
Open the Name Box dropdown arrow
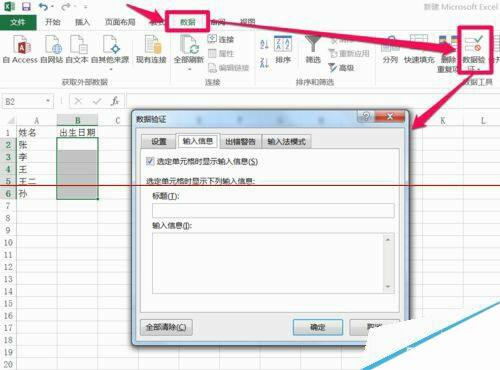tap(48, 101)
